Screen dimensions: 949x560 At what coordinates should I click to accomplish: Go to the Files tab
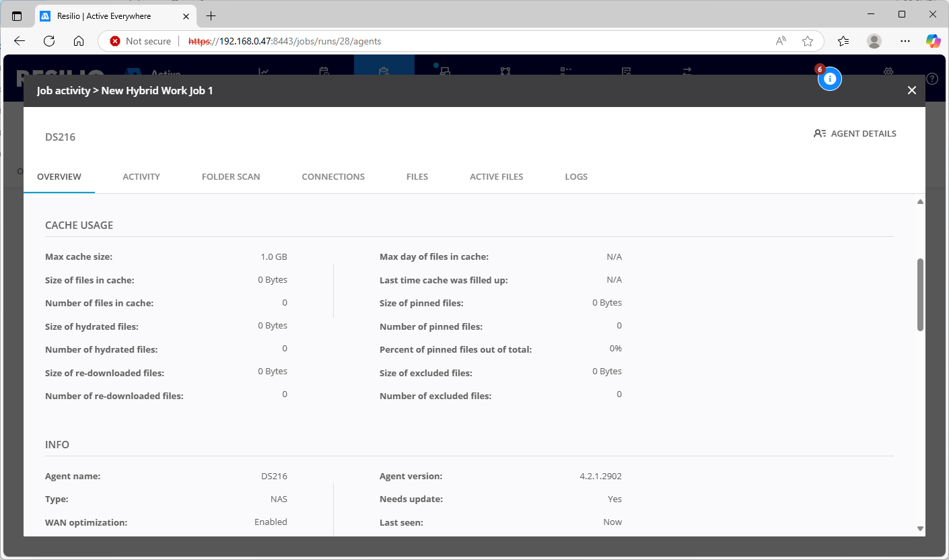pos(417,176)
